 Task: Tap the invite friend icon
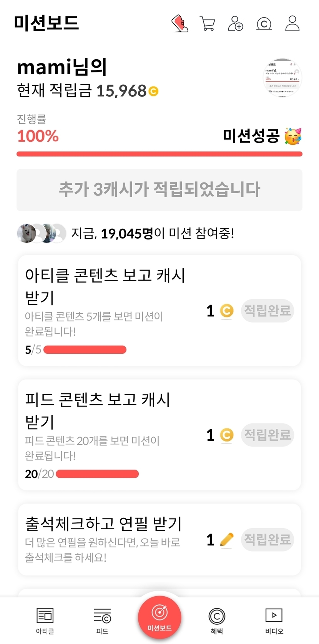tap(236, 23)
